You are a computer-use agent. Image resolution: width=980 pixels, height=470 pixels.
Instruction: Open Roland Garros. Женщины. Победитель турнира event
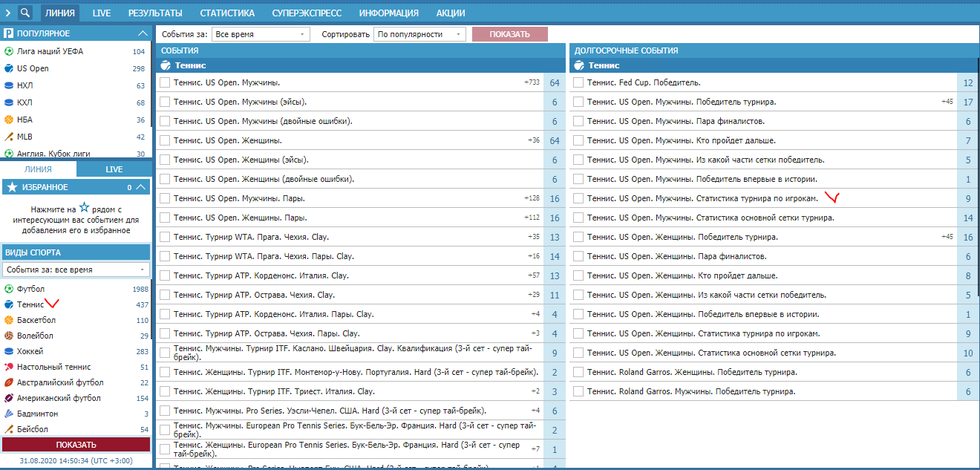tap(692, 372)
